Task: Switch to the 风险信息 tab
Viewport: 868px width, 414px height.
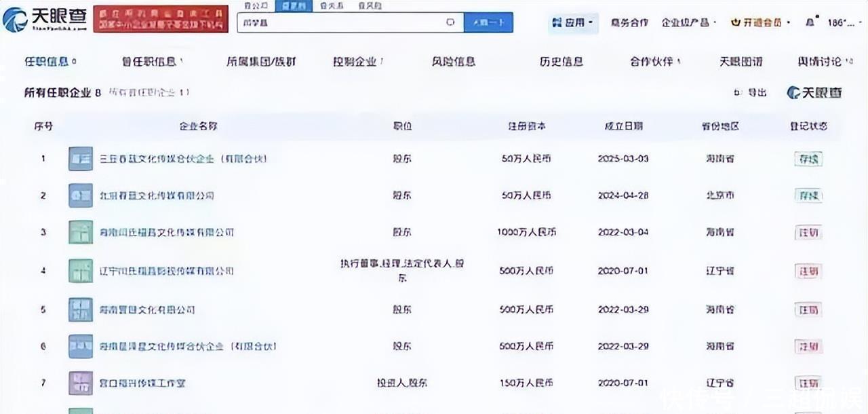Action: (x=454, y=62)
